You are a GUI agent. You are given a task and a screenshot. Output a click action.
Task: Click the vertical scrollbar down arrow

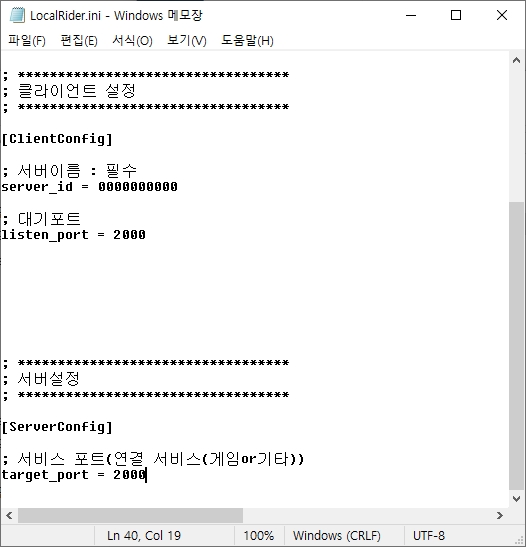coord(517,499)
